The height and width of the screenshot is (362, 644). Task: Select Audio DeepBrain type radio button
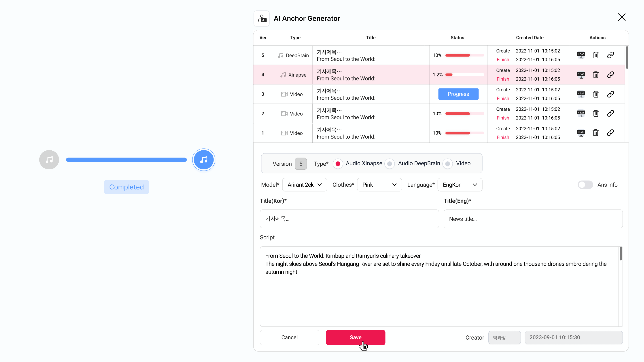tap(390, 164)
